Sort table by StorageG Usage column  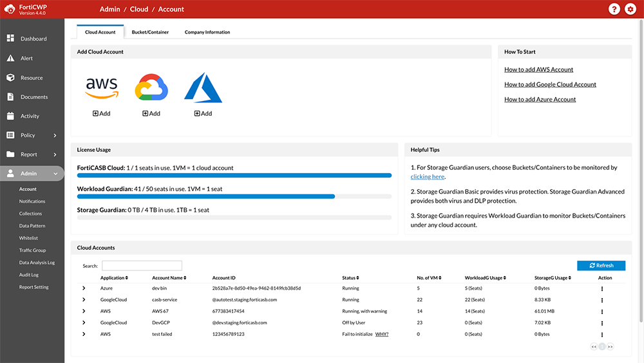[x=553, y=278]
